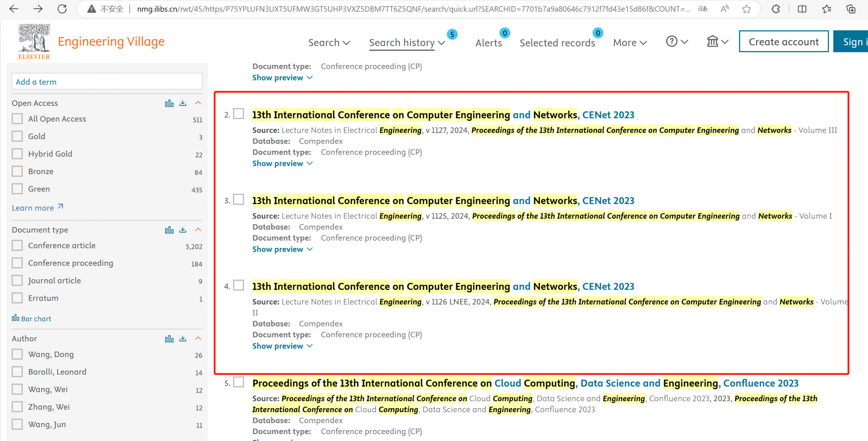Expand Show preview for result 3

pyautogui.click(x=282, y=249)
